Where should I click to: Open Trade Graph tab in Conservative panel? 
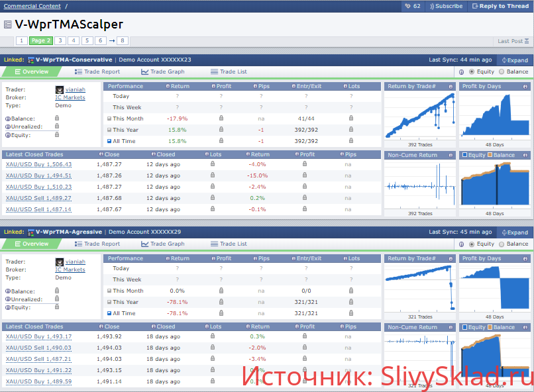163,72
